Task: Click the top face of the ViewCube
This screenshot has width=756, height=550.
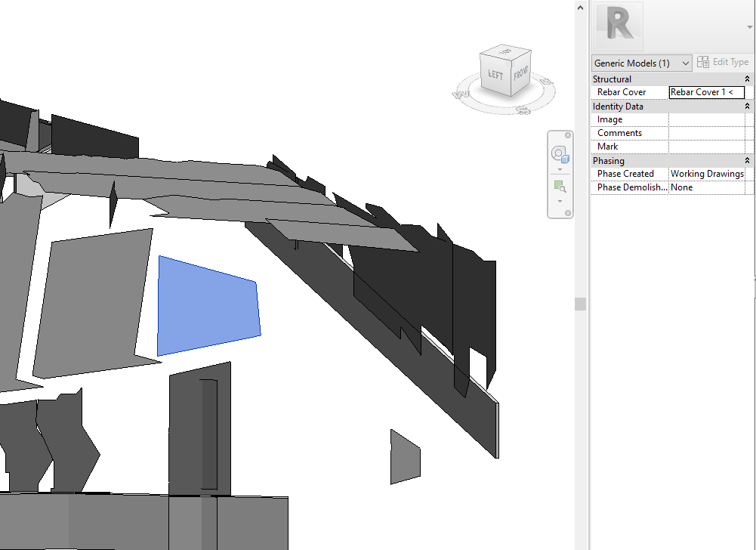Action: [506, 53]
